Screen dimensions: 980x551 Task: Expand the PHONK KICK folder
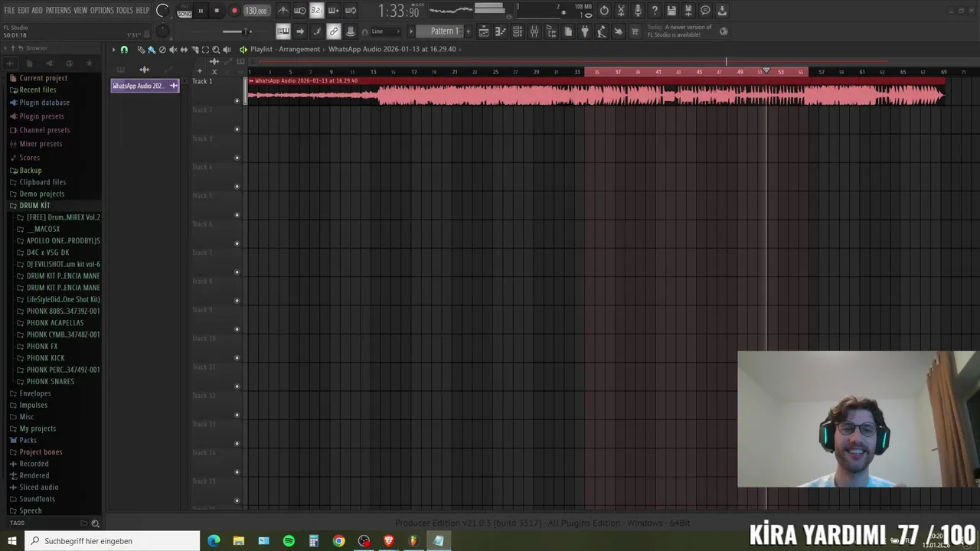(45, 358)
